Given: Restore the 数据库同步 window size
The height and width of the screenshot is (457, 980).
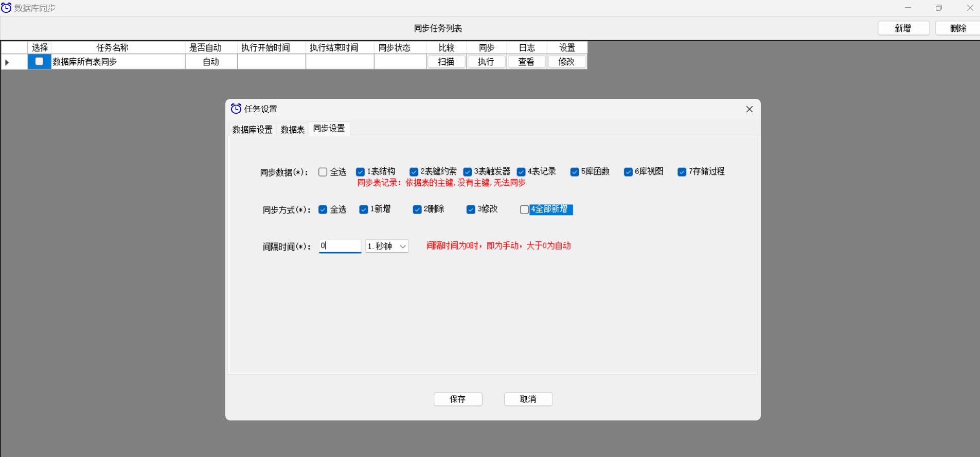Looking at the screenshot, I should (x=939, y=8).
